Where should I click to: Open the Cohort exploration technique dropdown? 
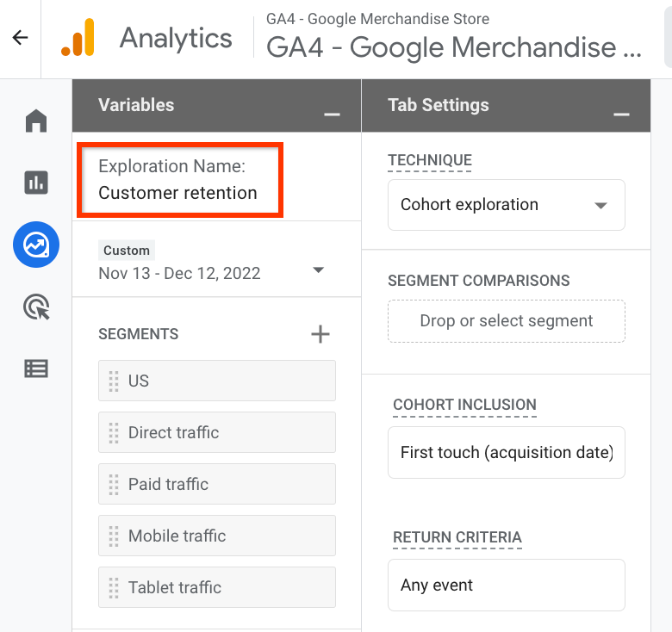coord(506,205)
